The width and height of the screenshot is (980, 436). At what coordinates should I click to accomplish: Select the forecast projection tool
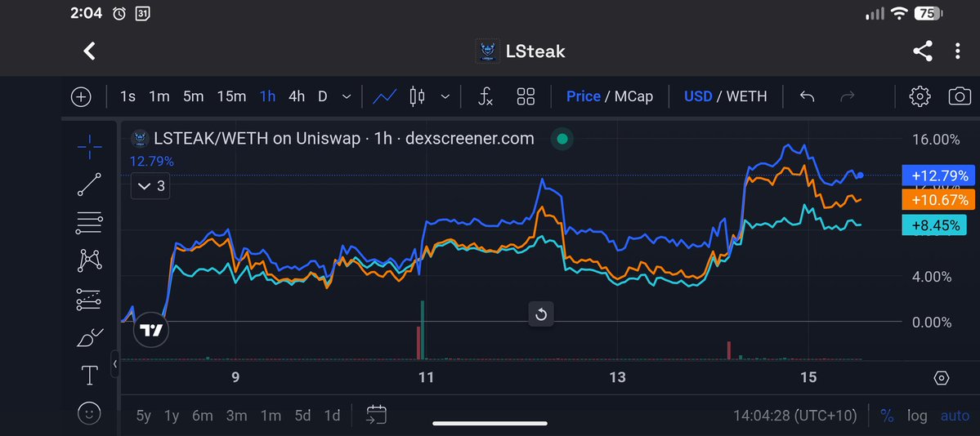89,299
